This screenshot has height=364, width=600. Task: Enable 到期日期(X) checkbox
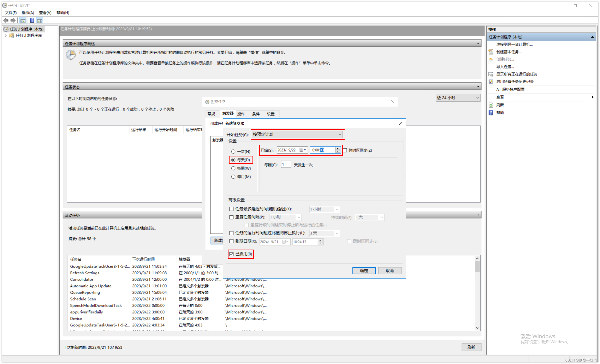tap(231, 241)
